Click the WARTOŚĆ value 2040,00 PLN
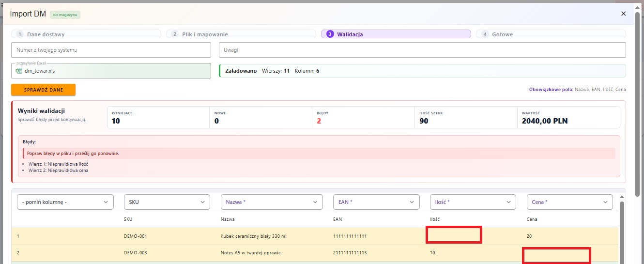 click(545, 121)
